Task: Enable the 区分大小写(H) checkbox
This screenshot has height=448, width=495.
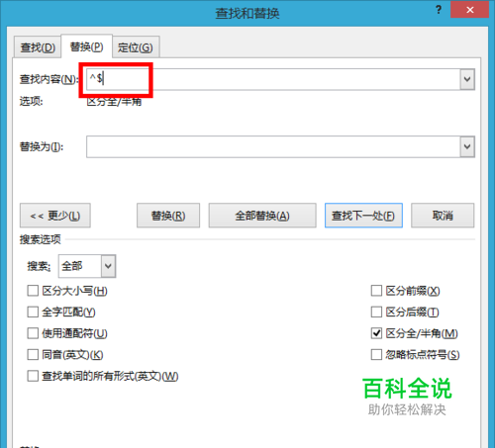Action: tap(33, 291)
